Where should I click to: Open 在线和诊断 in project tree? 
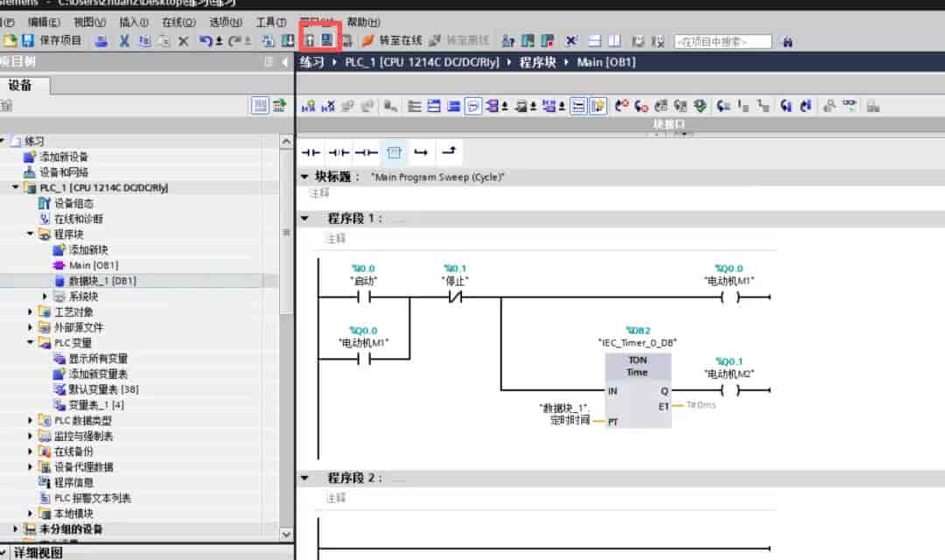click(x=79, y=219)
